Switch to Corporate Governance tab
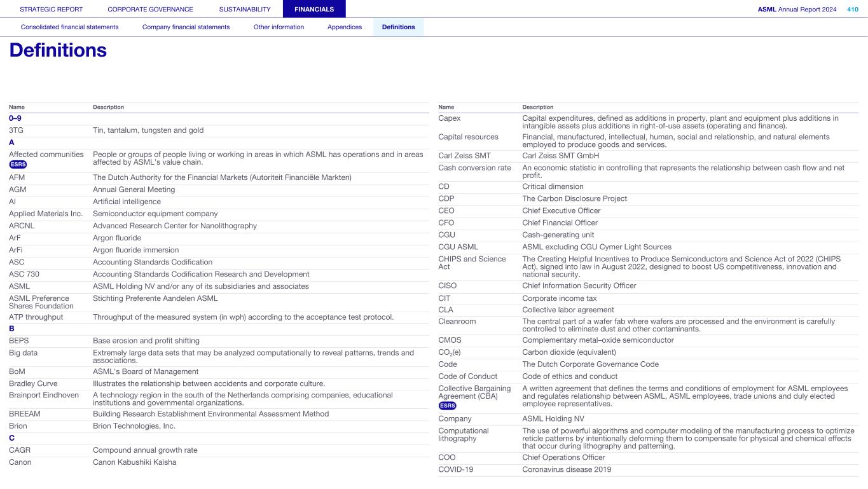The width and height of the screenshot is (868, 489). click(150, 10)
